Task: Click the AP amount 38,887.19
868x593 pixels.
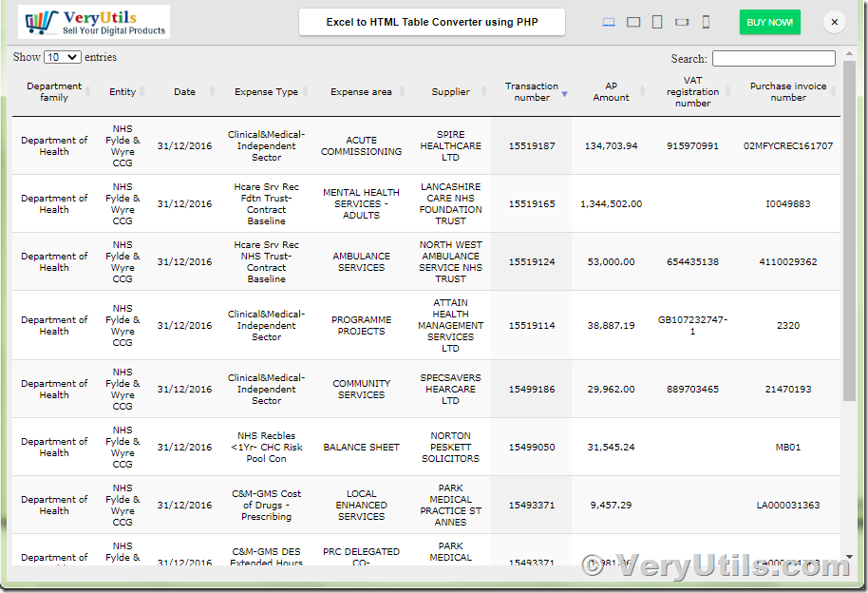Action: click(x=612, y=325)
